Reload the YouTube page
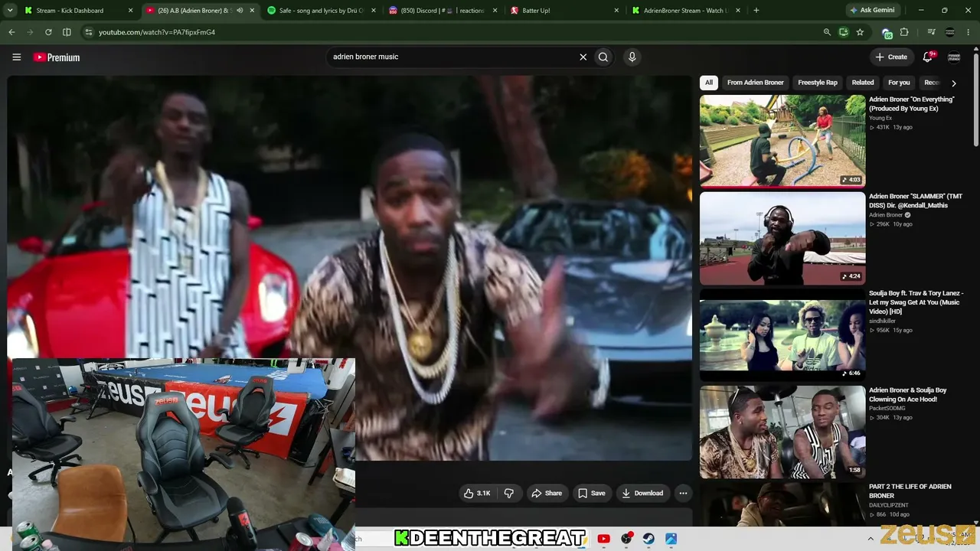Screen dimensions: 980x551 tap(48, 32)
